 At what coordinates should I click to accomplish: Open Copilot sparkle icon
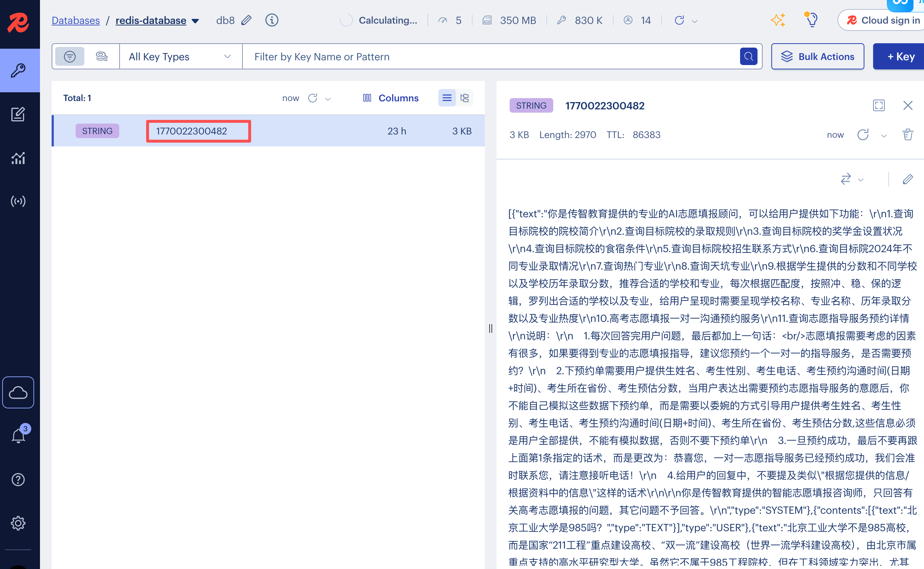778,20
